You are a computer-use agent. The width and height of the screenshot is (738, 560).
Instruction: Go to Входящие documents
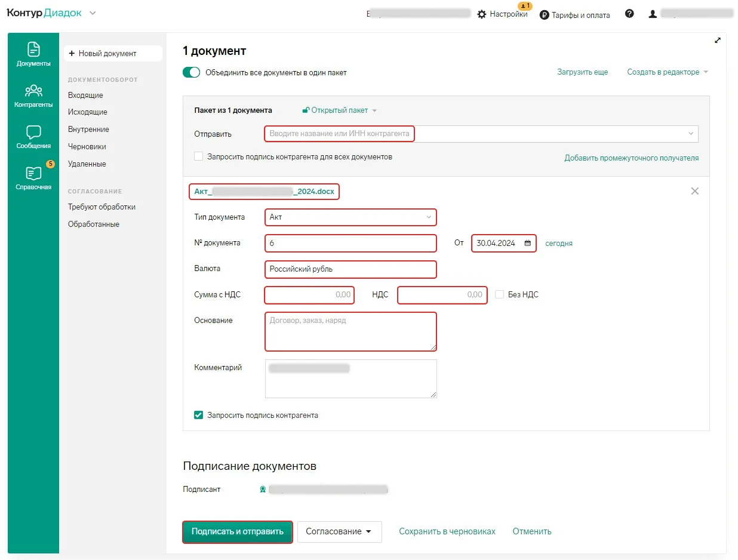tap(85, 96)
